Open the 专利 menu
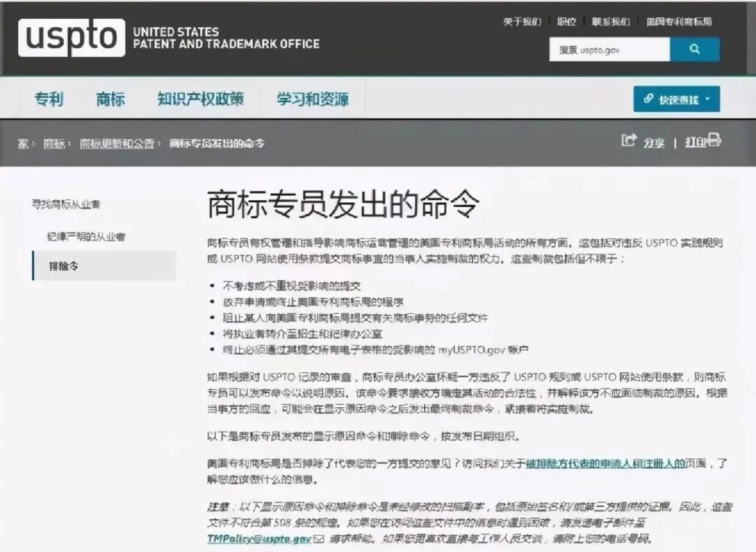Screen dimensions: 756x552 [49, 99]
